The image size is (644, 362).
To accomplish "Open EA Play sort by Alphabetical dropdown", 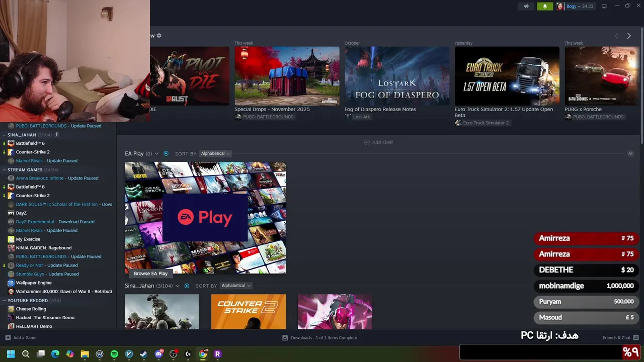I will pyautogui.click(x=215, y=153).
